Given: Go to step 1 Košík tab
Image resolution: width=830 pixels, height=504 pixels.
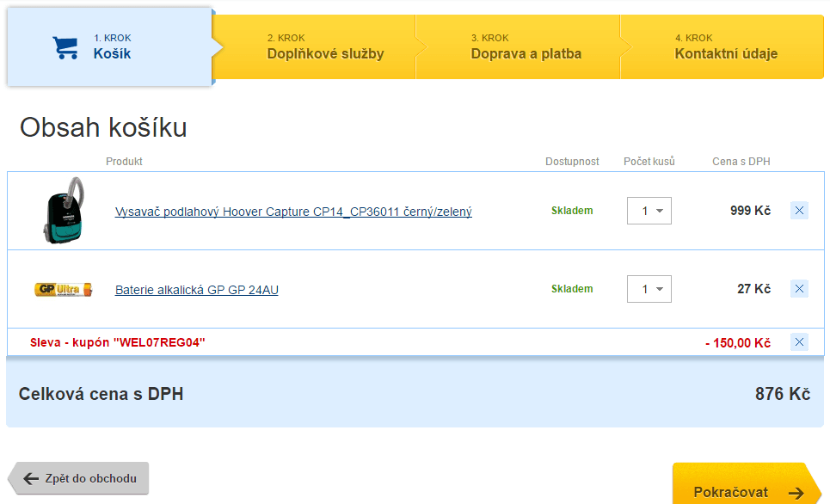Looking at the screenshot, I should [x=109, y=46].
